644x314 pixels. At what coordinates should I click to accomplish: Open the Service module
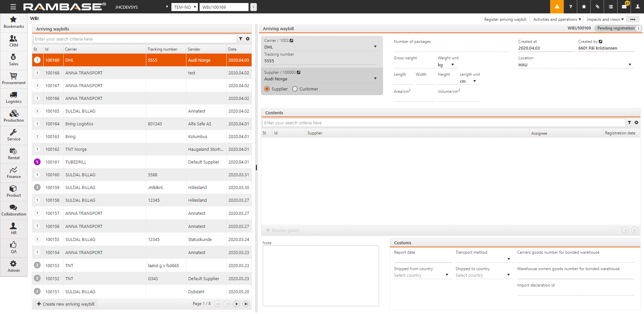point(13,135)
